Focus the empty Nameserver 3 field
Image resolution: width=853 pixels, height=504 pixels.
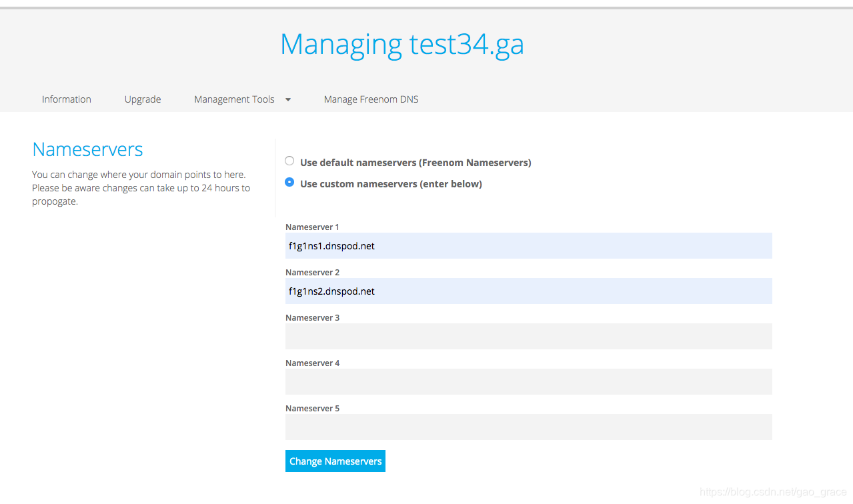point(529,337)
